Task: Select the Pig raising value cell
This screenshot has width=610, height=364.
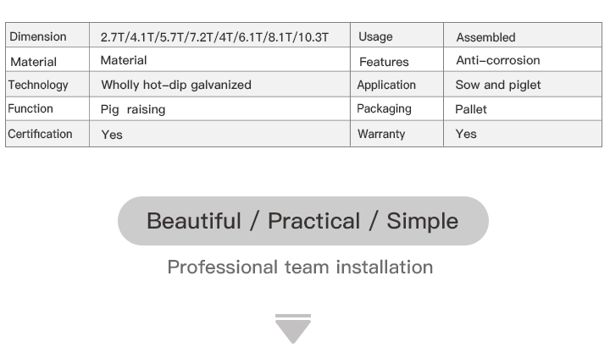Action: coord(133,109)
